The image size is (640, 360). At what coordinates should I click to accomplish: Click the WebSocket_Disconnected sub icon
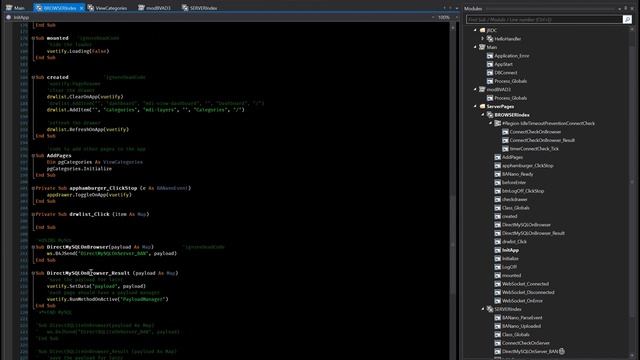click(x=498, y=292)
